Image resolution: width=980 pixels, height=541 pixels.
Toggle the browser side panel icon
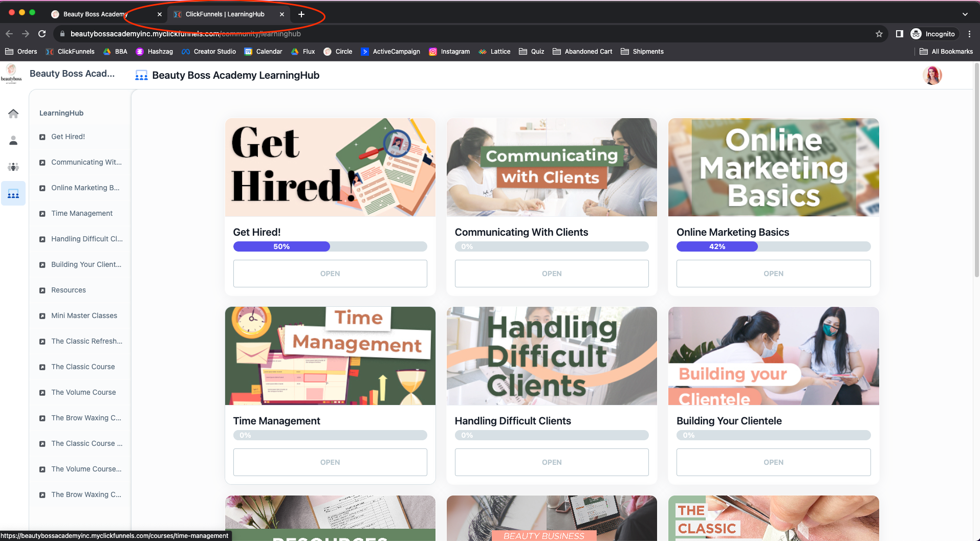click(899, 34)
